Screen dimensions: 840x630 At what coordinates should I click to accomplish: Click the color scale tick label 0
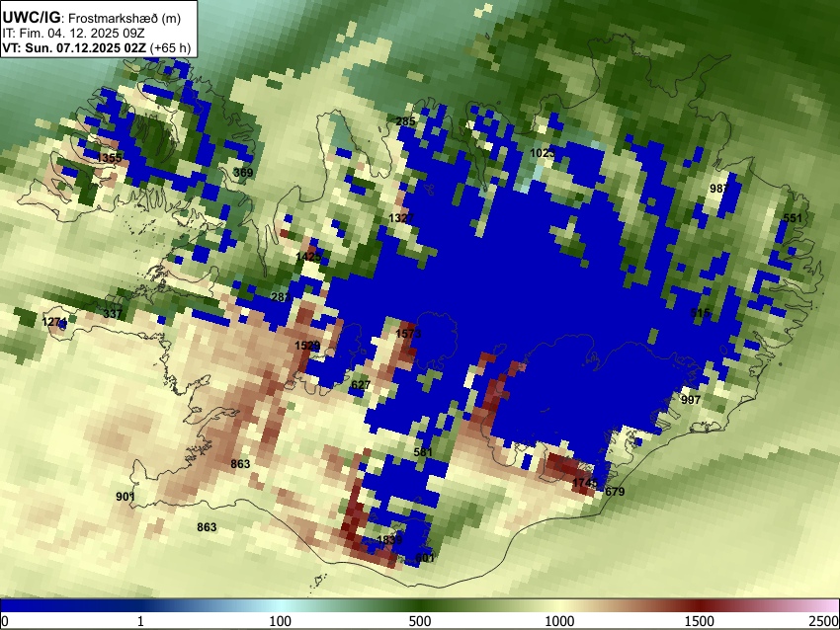click(4, 621)
